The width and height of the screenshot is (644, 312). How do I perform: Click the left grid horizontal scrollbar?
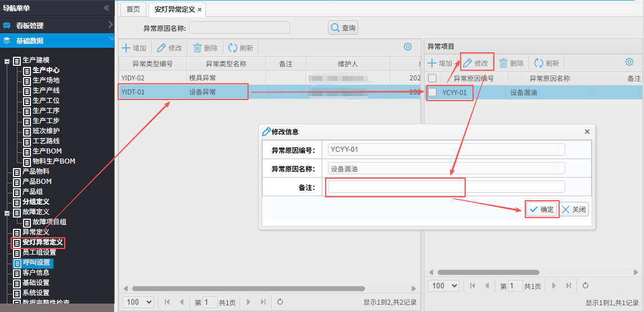(x=247, y=289)
